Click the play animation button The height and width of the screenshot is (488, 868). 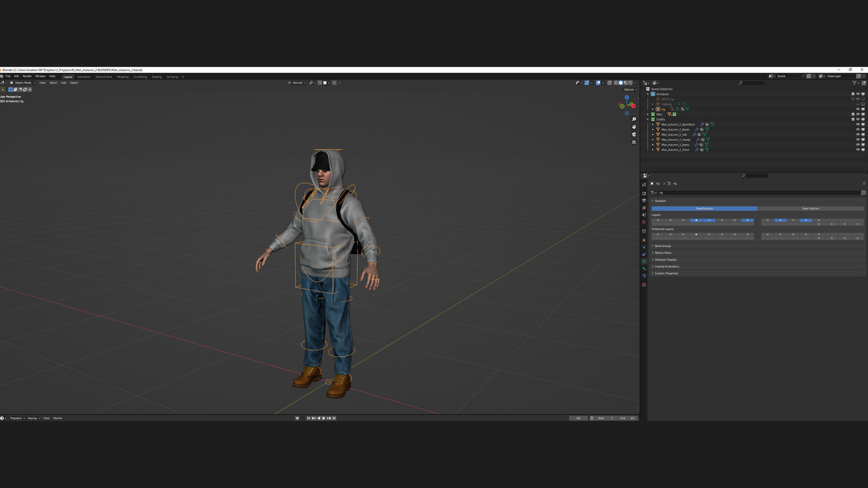pyautogui.click(x=324, y=418)
